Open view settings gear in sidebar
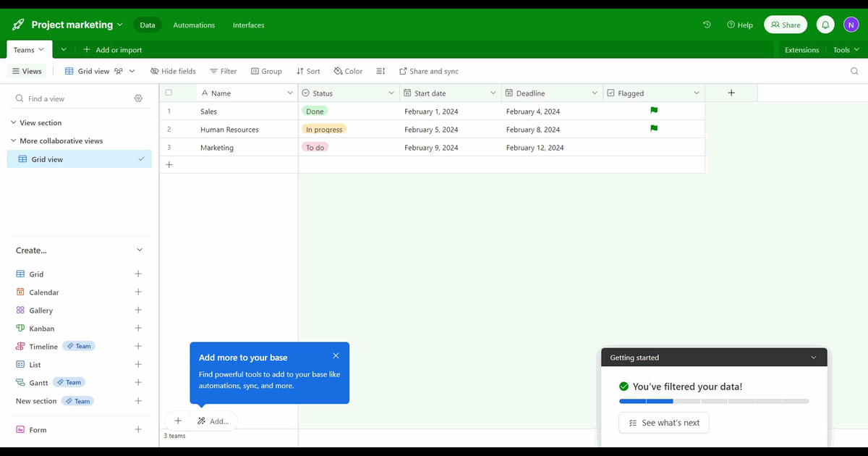 [138, 98]
